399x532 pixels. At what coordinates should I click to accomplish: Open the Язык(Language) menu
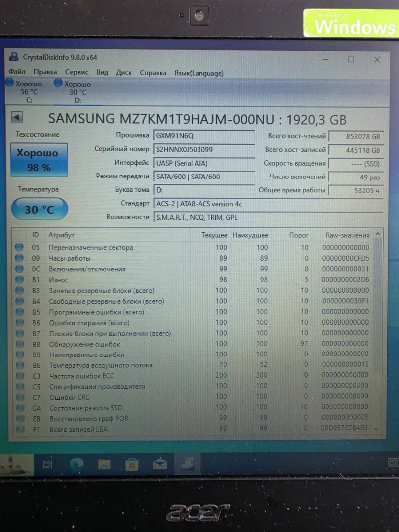click(x=199, y=73)
